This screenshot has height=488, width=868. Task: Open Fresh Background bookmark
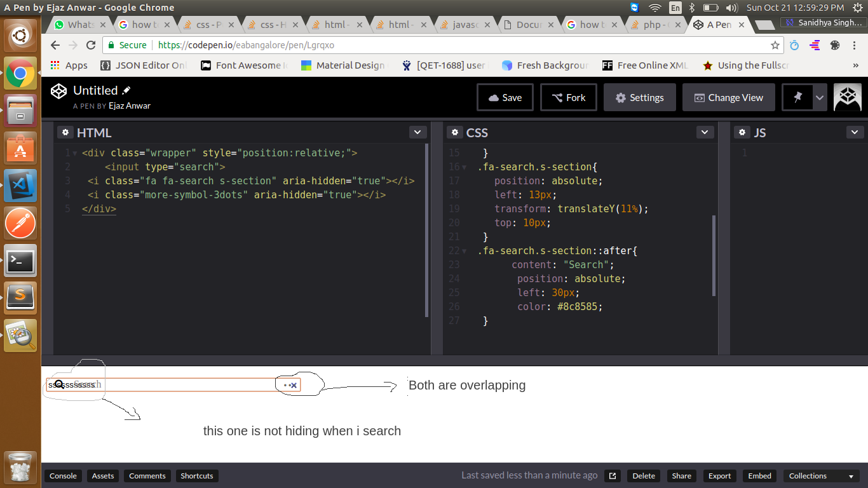(x=545, y=65)
